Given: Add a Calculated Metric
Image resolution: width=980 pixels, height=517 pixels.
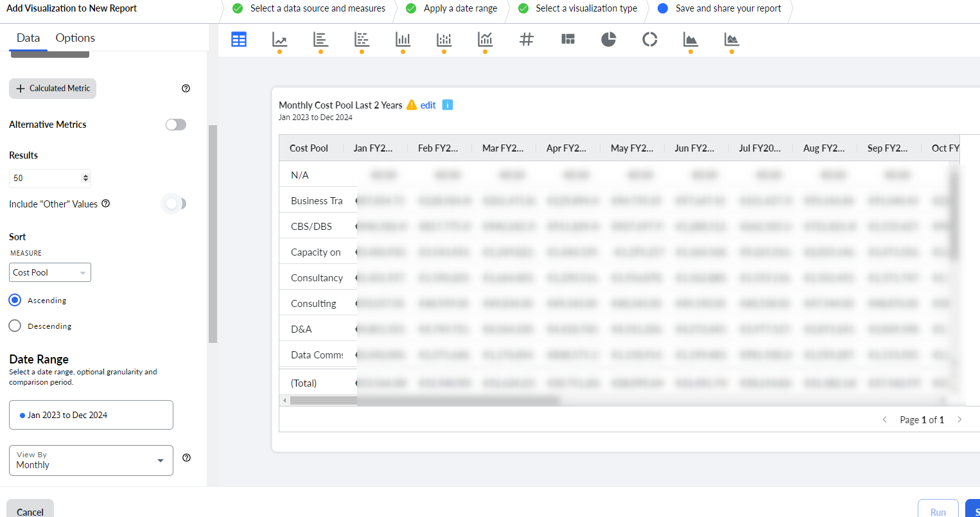Looking at the screenshot, I should coord(53,89).
